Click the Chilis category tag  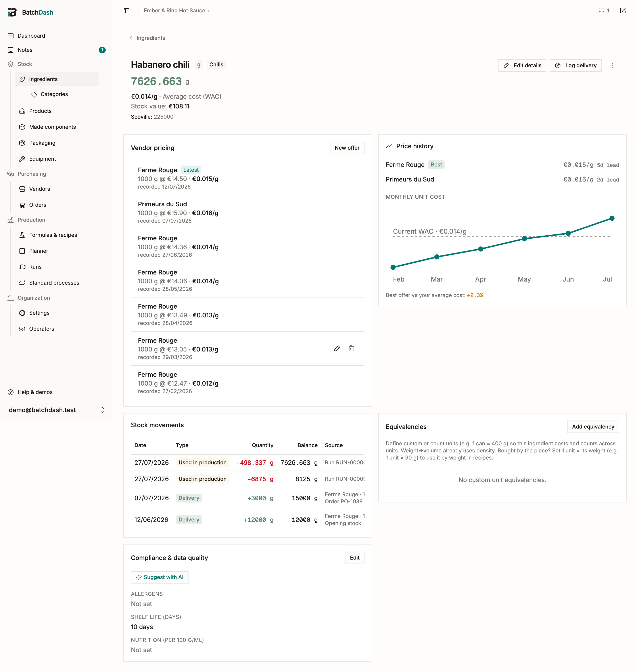point(216,65)
